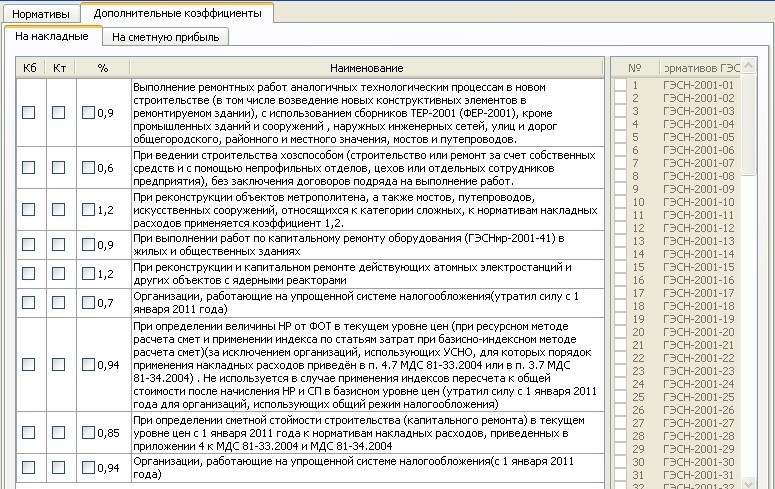The width and height of the screenshot is (775, 489).
Task: Toggle the % checkbox beside 0,85
Action: coord(88,432)
